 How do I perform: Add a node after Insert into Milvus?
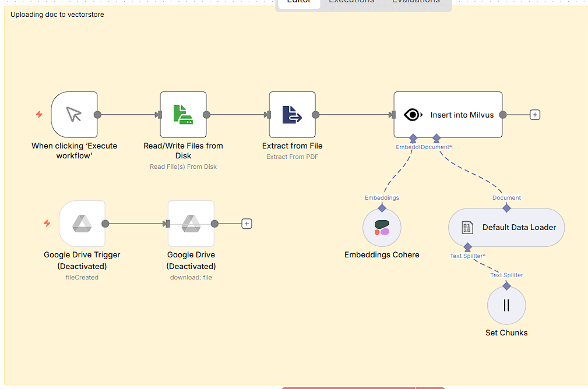tap(535, 115)
